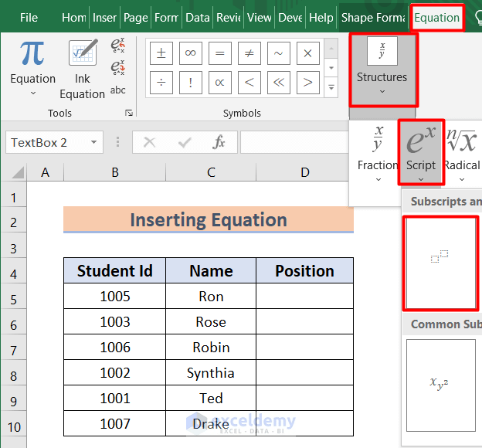Insert the plus-minus symbol

161,53
